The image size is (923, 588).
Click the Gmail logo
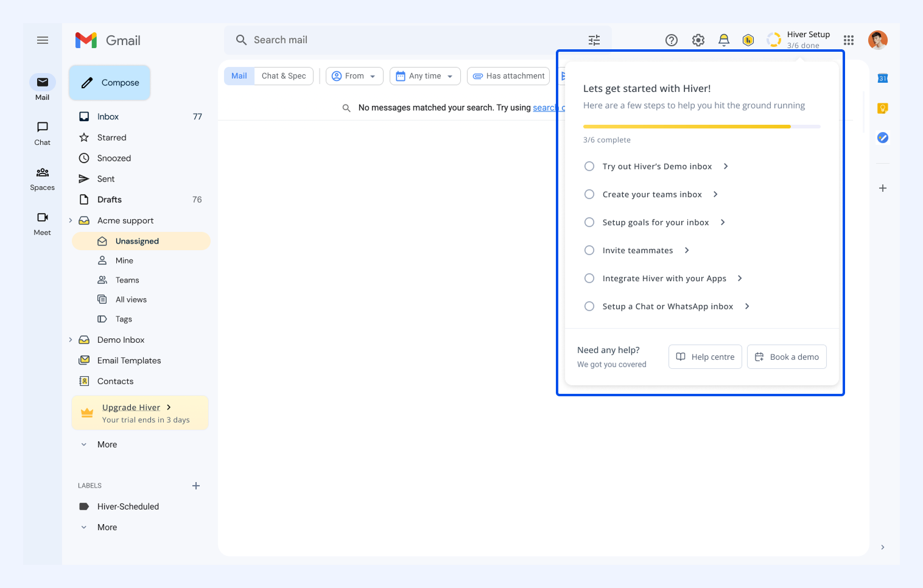pos(108,40)
